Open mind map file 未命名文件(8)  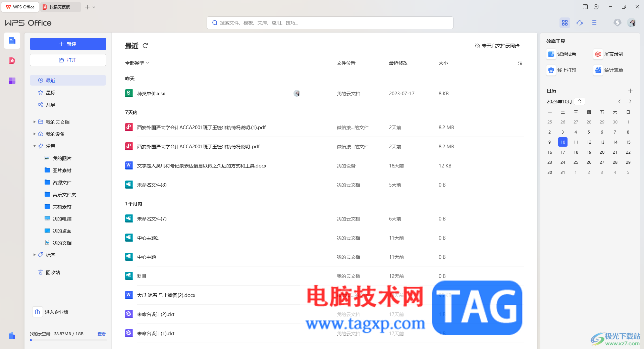click(152, 185)
